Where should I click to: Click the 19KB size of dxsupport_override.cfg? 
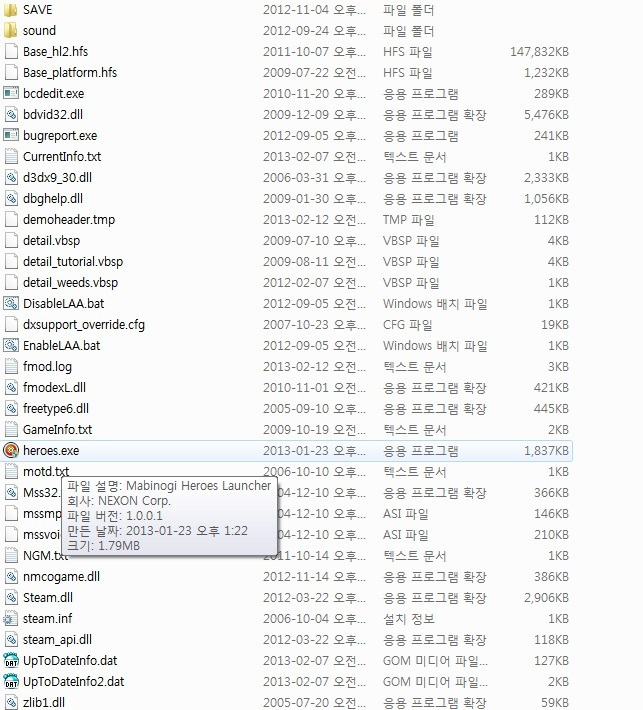tap(555, 325)
